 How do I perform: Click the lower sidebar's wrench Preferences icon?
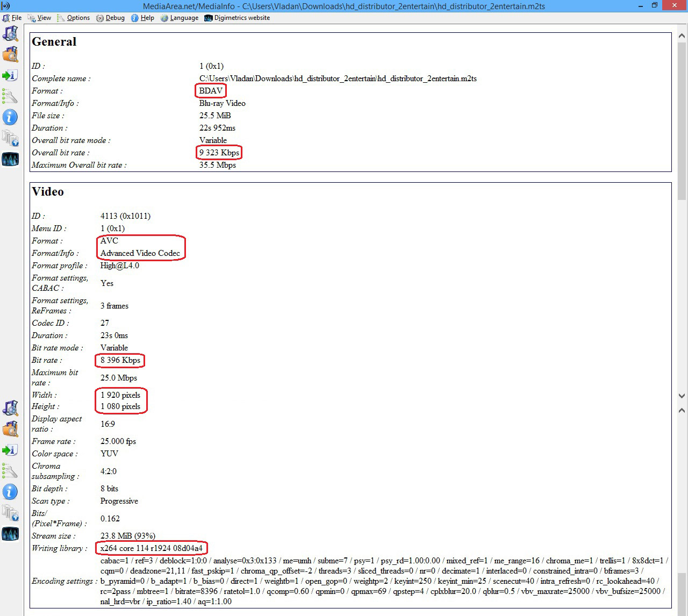pos(10,471)
